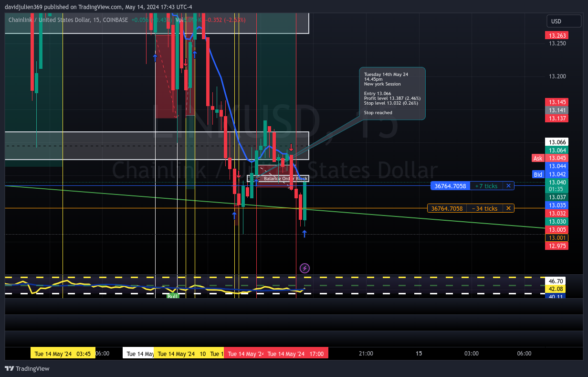Image resolution: width=588 pixels, height=377 pixels.
Task: Click the red 13.032 price label
Action: click(x=556, y=213)
